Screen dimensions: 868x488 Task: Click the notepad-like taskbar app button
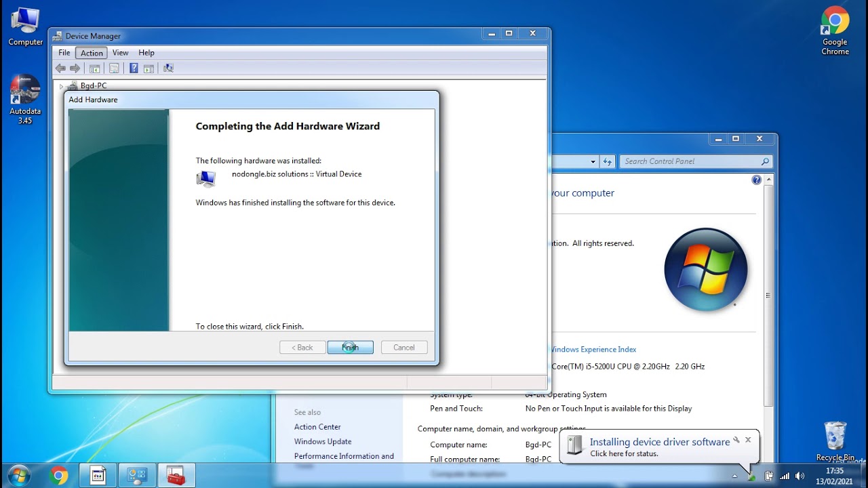point(98,476)
